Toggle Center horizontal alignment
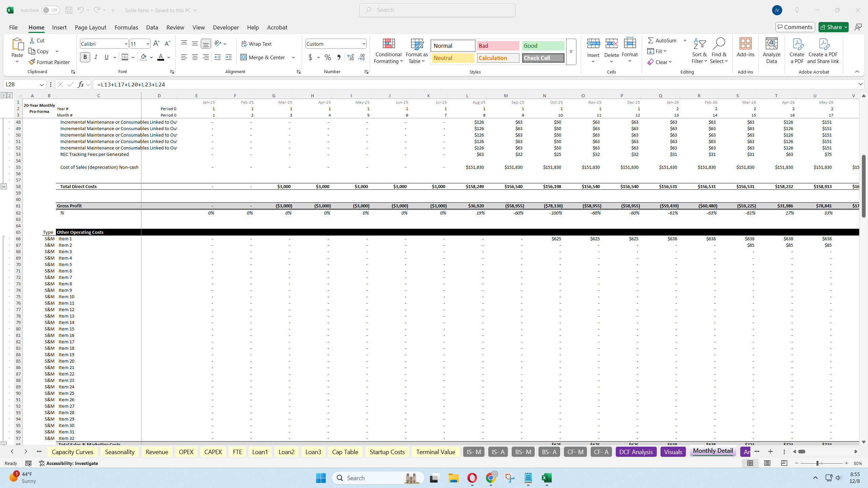 [x=195, y=57]
